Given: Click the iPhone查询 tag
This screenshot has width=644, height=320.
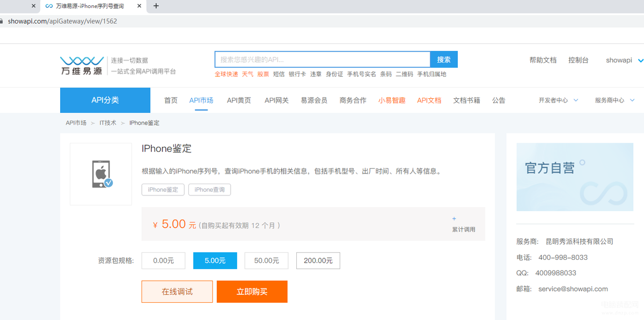Looking at the screenshot, I should pyautogui.click(x=210, y=190).
